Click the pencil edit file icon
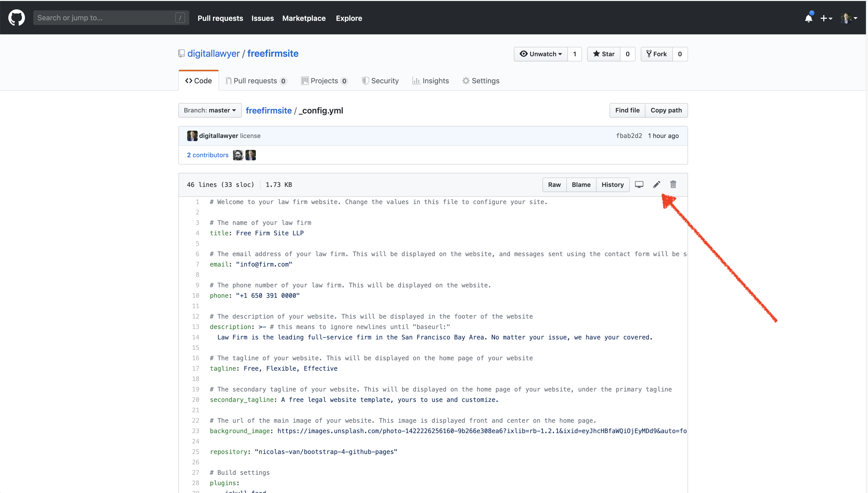 (x=656, y=185)
